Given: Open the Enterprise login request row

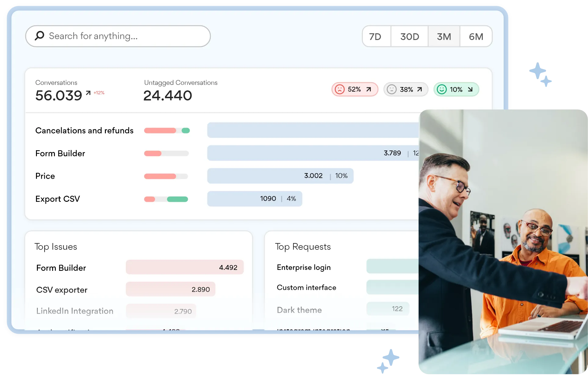Looking at the screenshot, I should 303,267.
